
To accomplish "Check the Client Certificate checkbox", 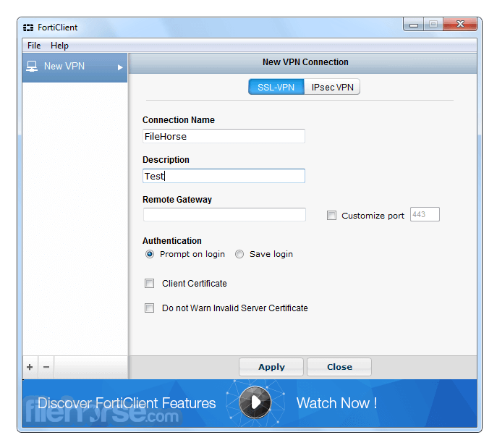I will 149,284.
